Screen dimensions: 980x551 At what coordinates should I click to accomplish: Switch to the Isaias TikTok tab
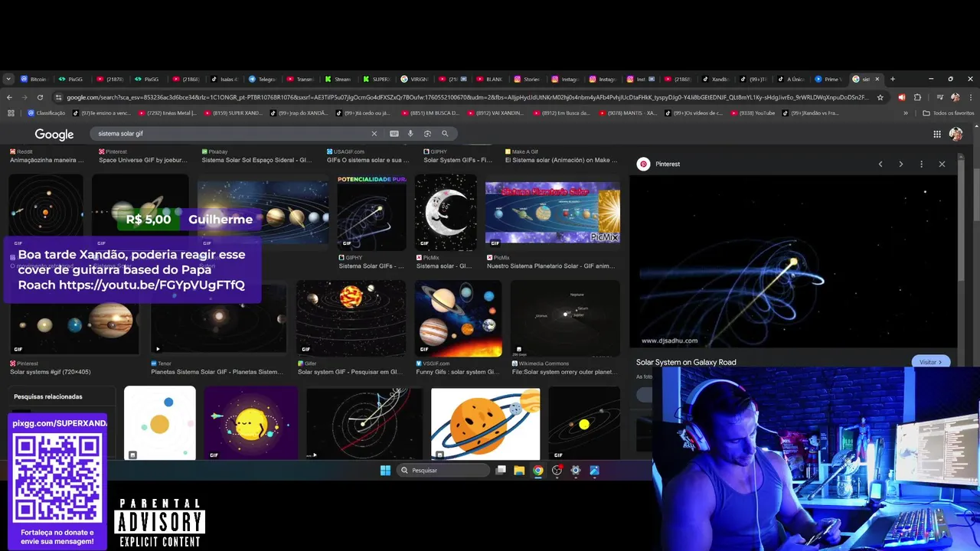point(224,79)
